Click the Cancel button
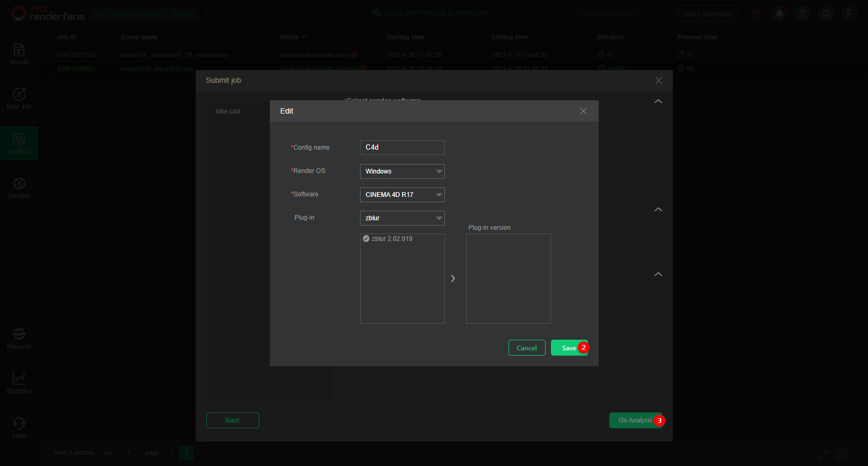868x466 pixels. click(527, 348)
